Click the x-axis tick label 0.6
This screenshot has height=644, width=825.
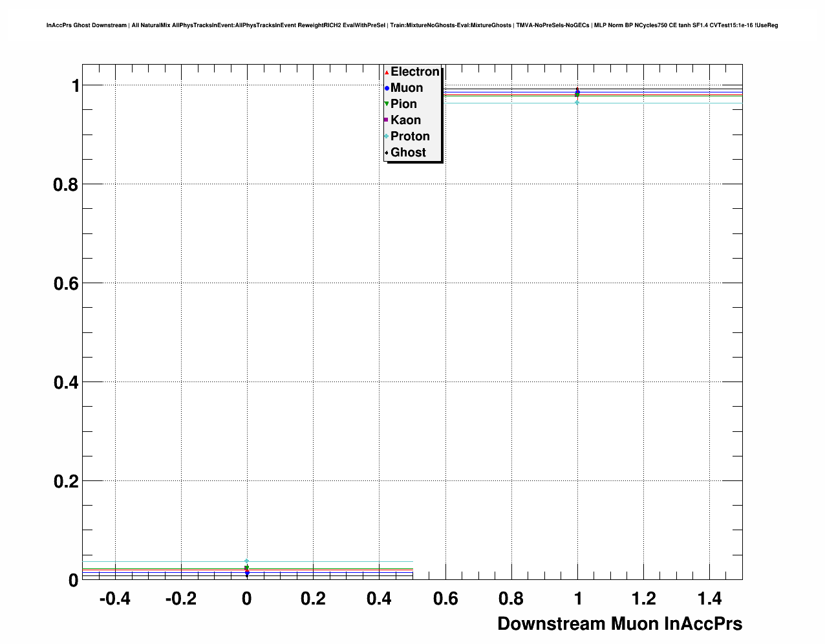click(x=445, y=599)
